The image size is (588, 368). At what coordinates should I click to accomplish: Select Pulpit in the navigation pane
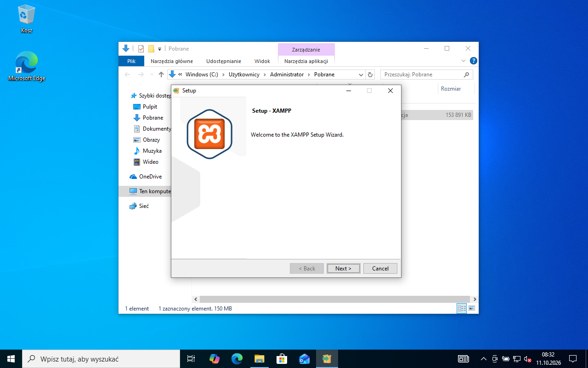[150, 107]
